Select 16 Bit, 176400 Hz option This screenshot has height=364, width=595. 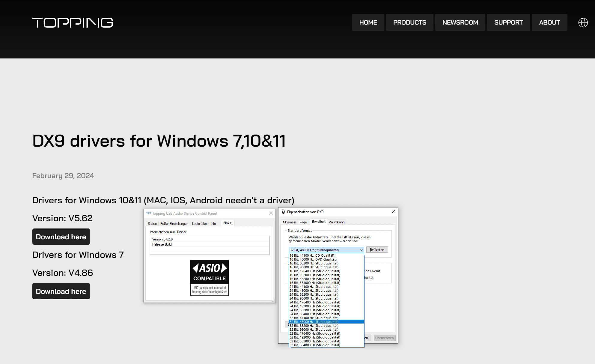click(326, 271)
